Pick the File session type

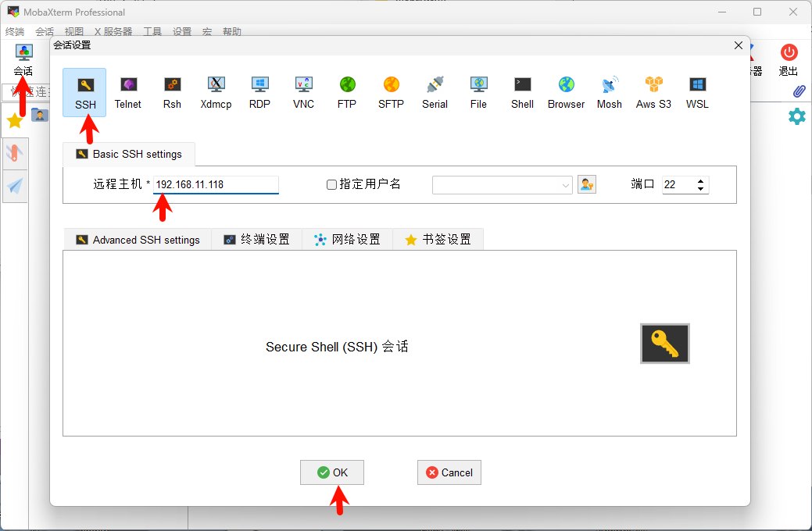478,93
